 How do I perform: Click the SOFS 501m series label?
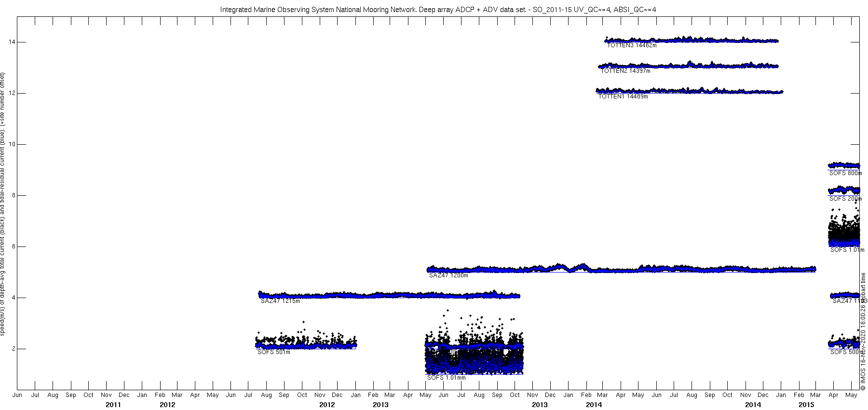point(274,352)
